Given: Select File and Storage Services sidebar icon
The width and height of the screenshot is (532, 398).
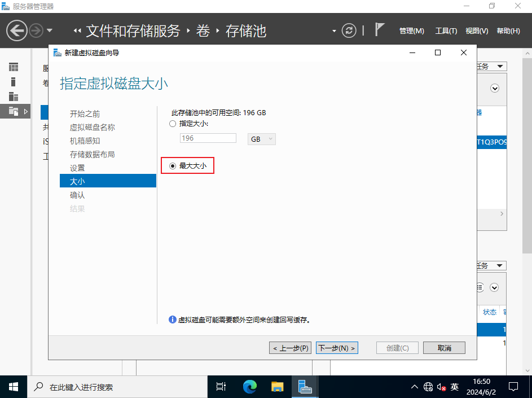Looking at the screenshot, I should click(14, 111).
